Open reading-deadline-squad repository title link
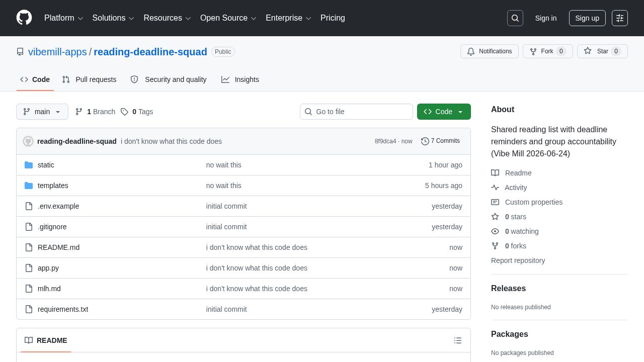 click(150, 52)
